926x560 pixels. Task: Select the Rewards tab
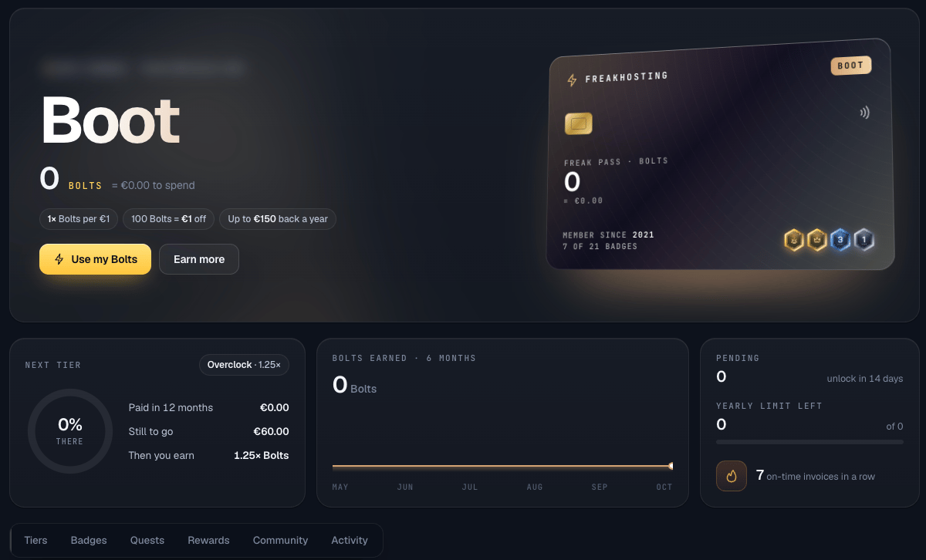tap(208, 540)
